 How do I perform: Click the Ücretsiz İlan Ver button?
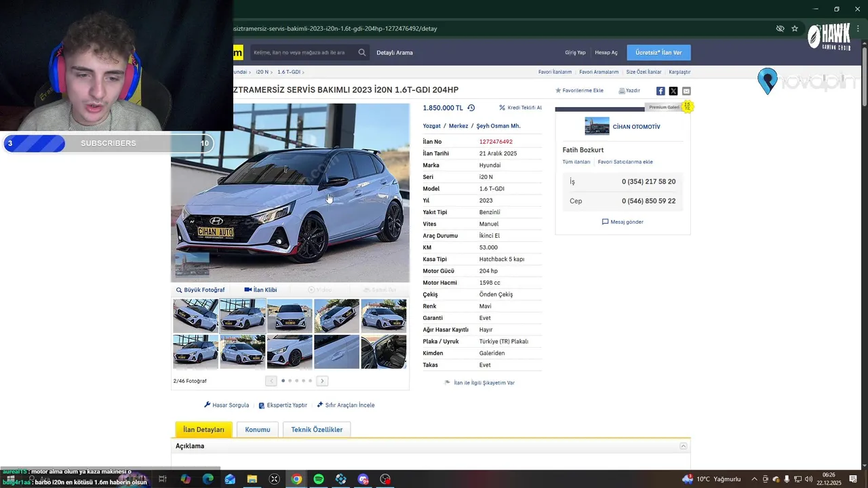coord(658,52)
